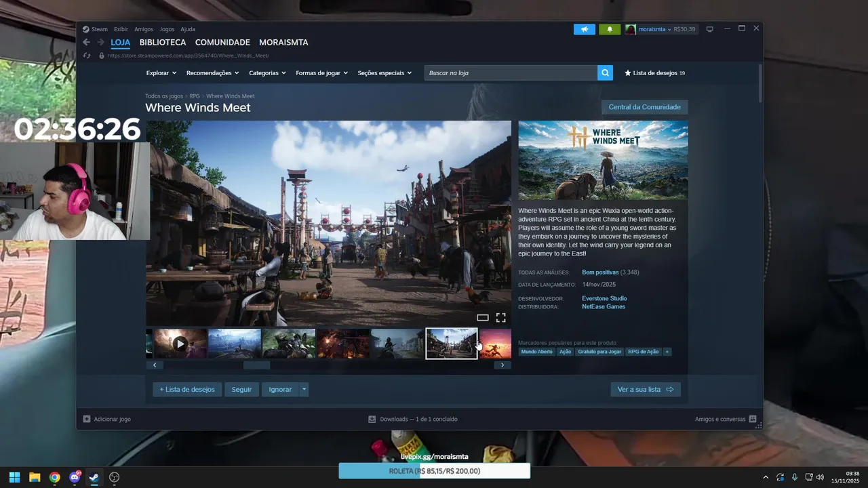Click the Ignorar button
868x488 pixels.
(x=280, y=389)
